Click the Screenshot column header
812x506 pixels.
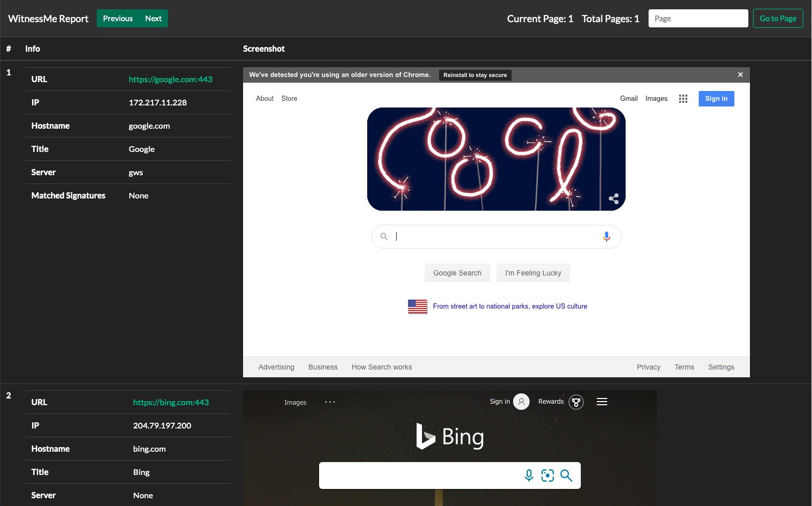(264, 49)
